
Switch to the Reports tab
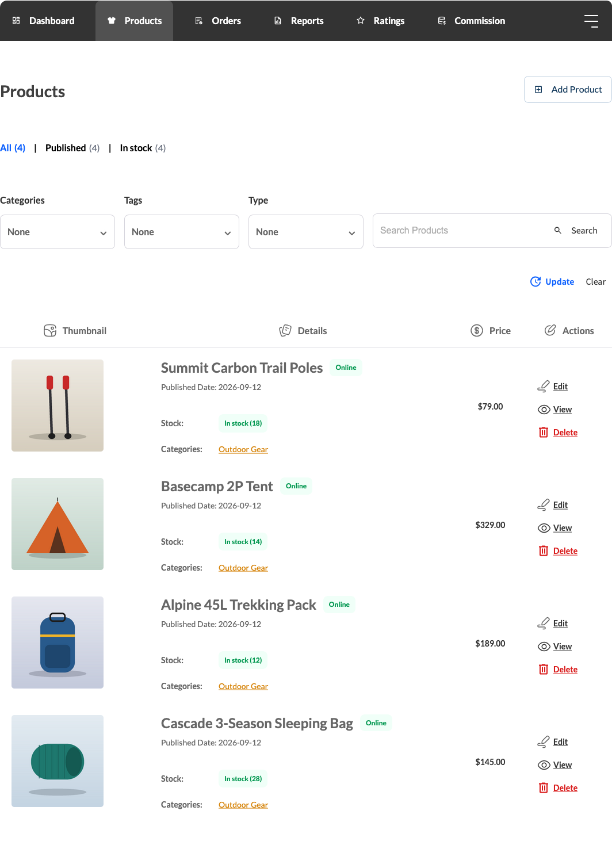299,21
